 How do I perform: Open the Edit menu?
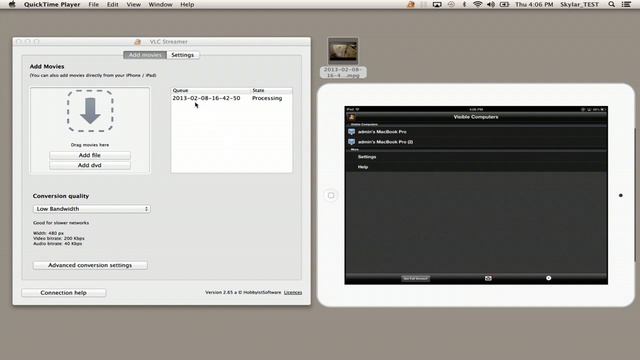(x=113, y=4)
